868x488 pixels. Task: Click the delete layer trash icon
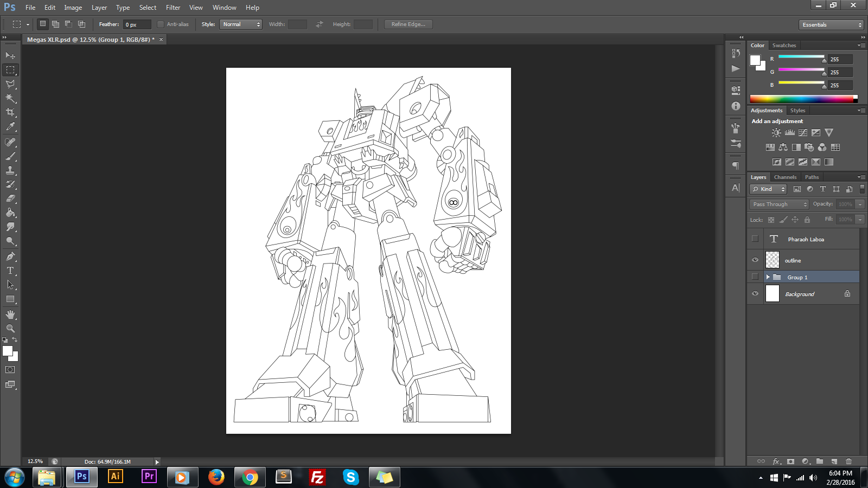[x=848, y=461]
